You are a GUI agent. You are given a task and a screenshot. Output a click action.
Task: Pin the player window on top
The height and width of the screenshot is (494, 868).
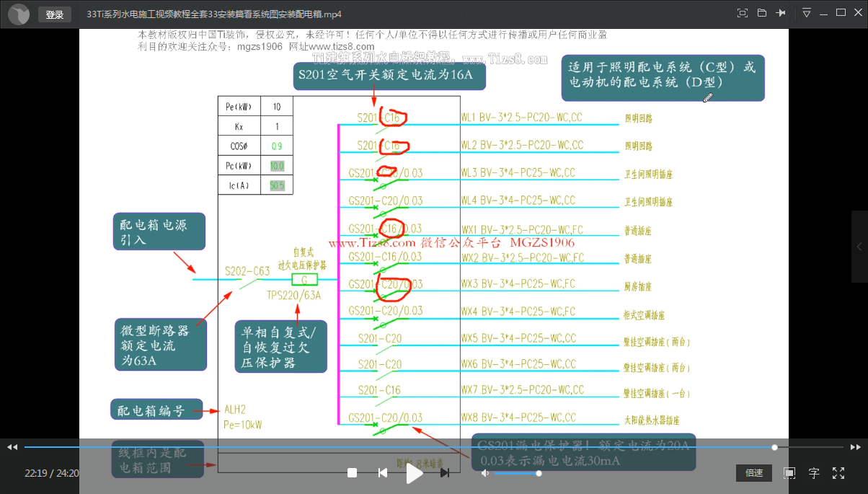pyautogui.click(x=781, y=13)
